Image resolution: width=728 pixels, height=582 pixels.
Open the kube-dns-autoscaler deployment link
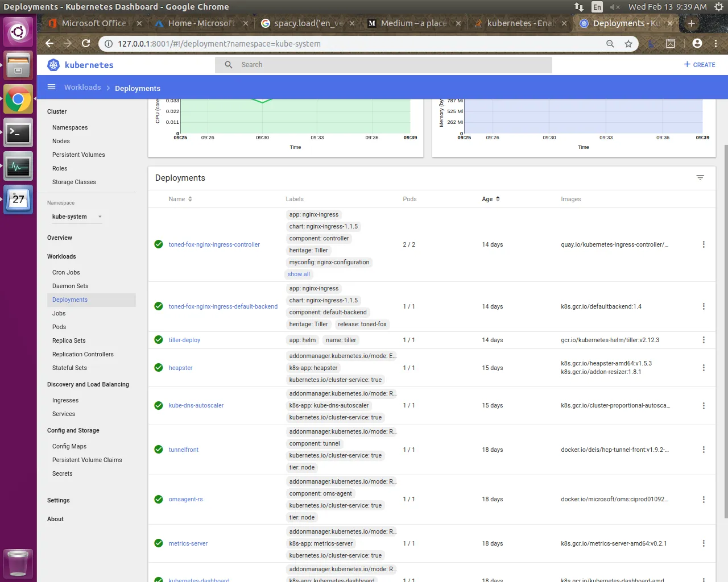196,405
